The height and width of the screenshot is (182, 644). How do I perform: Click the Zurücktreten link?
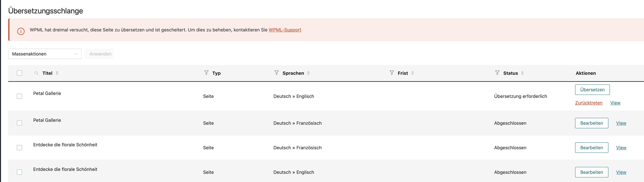click(588, 103)
